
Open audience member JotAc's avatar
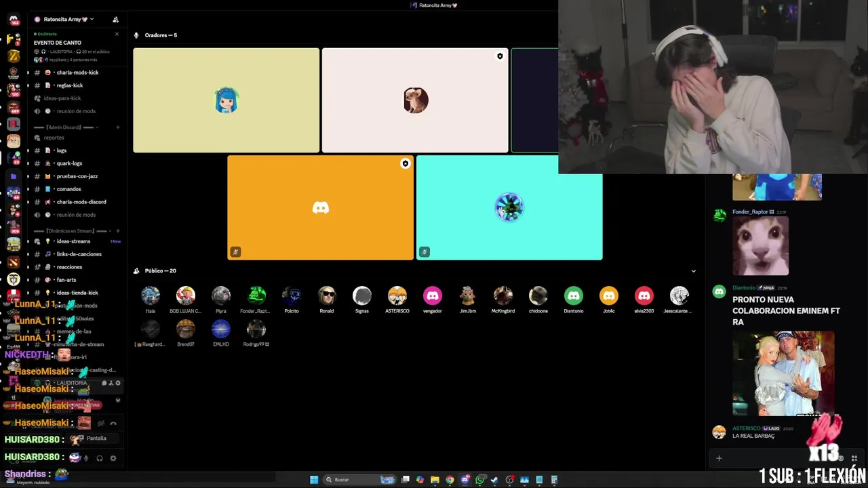coord(609,296)
